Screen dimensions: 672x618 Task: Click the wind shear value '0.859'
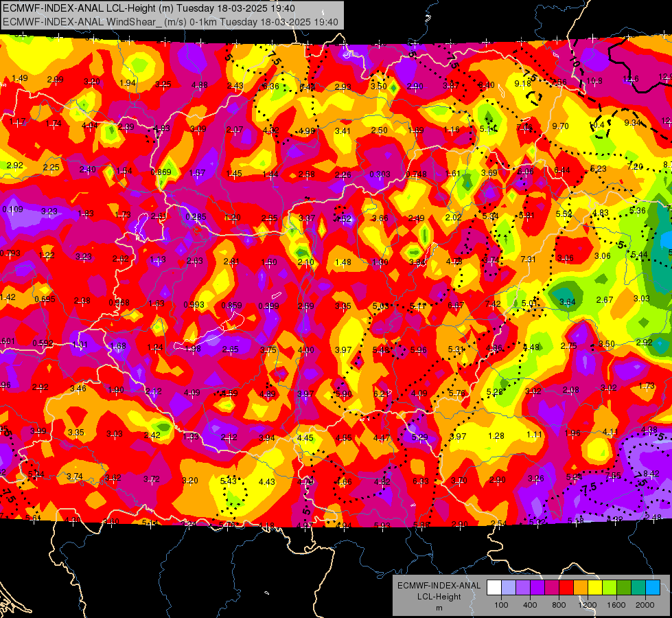tap(231, 306)
